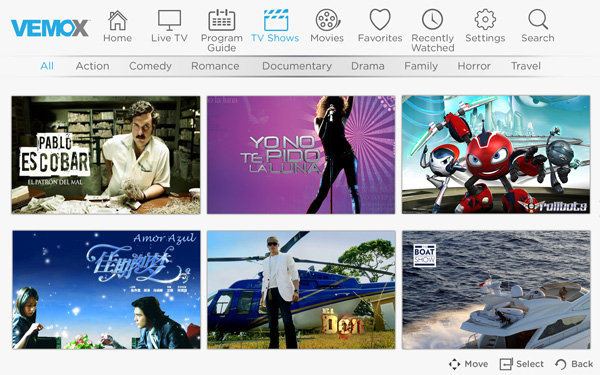Select the Horror genre tab
600x375 pixels.
coord(474,66)
